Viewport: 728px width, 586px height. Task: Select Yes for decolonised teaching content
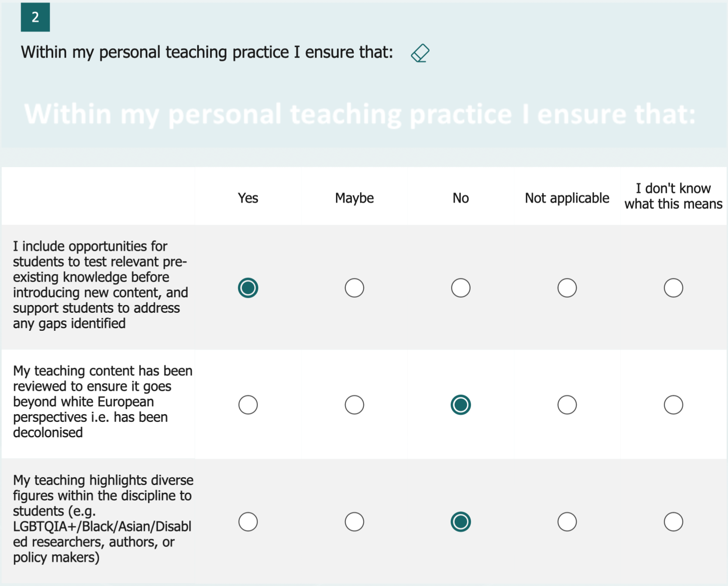coord(248,405)
